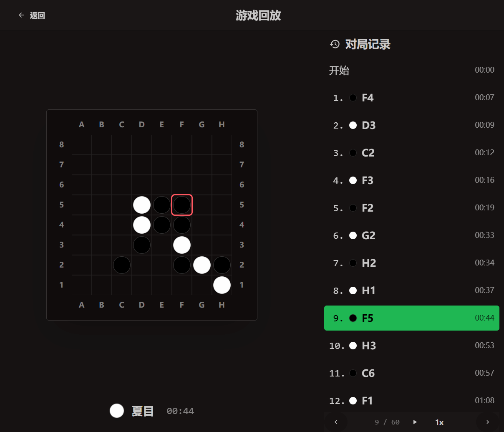
Task: Select move 8 H1 entry
Action: tap(411, 291)
